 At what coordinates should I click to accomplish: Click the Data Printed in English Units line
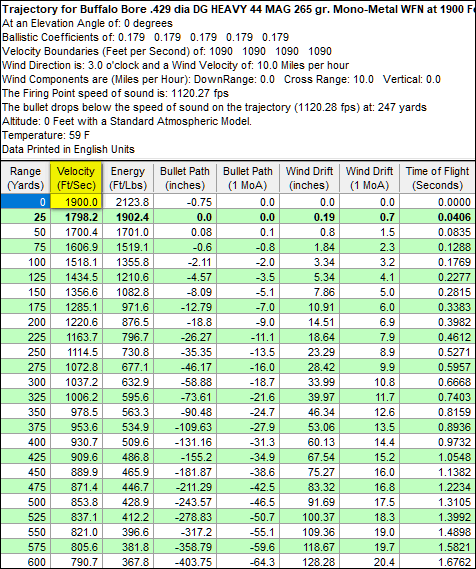point(68,149)
